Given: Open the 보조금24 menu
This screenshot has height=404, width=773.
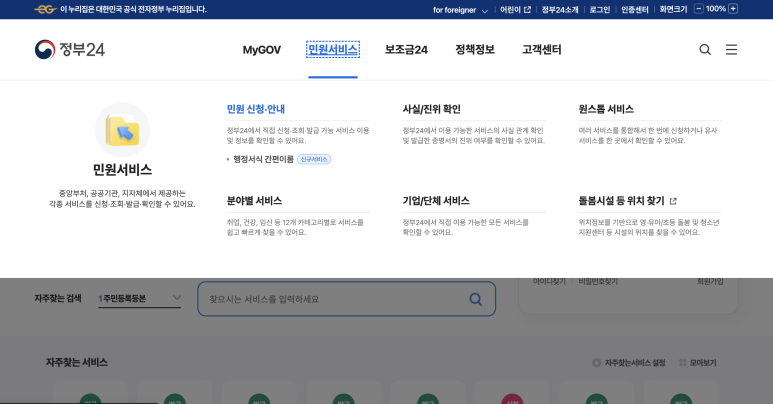Looking at the screenshot, I should [x=406, y=50].
